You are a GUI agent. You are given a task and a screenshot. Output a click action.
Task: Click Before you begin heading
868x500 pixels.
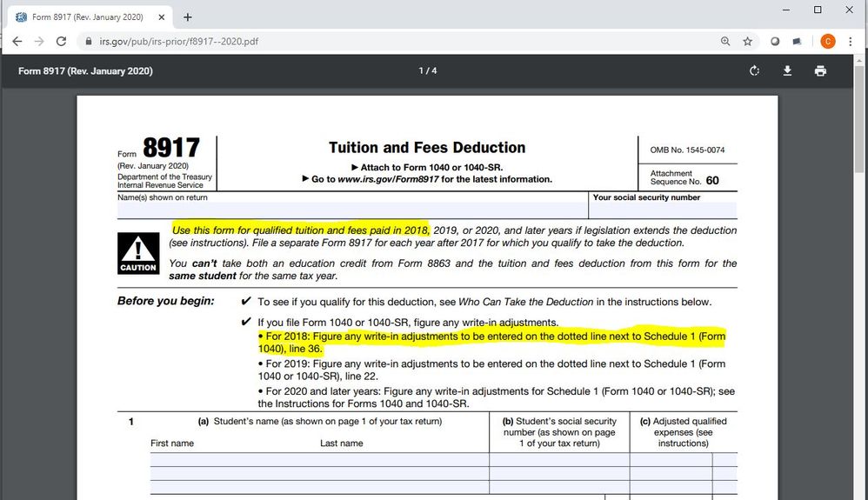coord(165,301)
